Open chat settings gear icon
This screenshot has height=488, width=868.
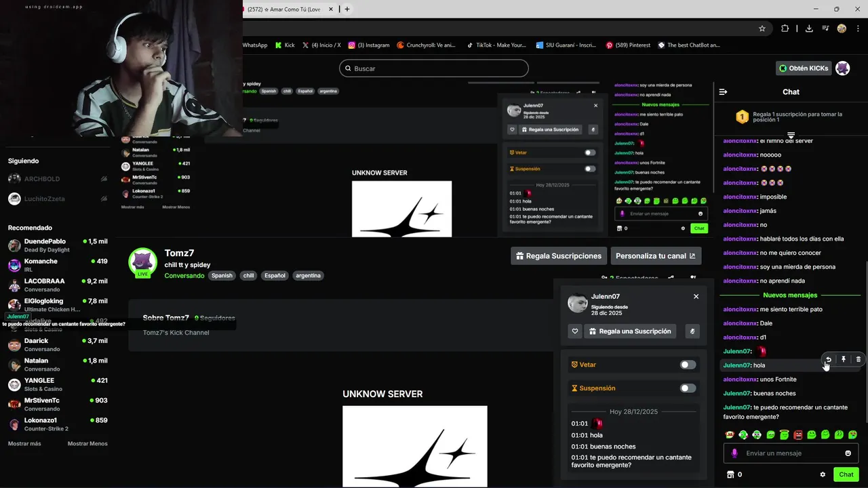[x=823, y=474]
